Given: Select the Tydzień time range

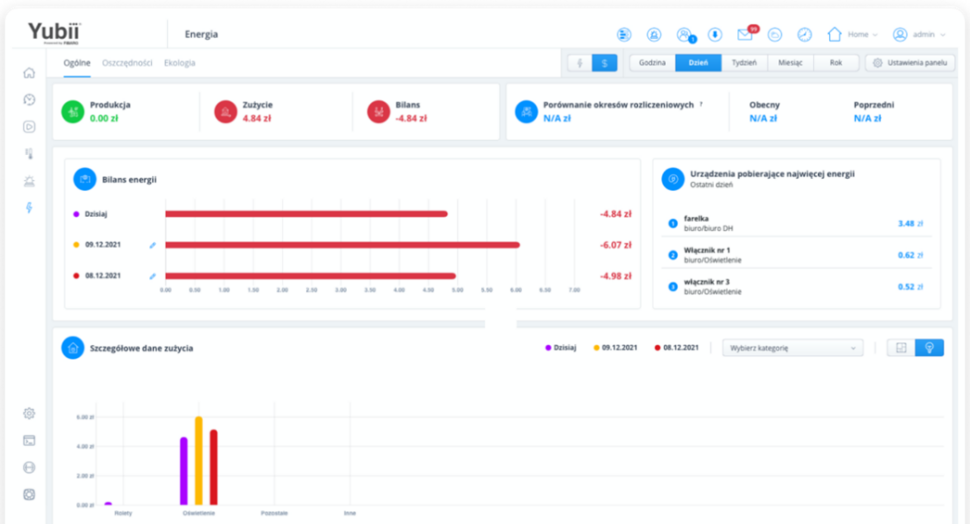Looking at the screenshot, I should (745, 63).
